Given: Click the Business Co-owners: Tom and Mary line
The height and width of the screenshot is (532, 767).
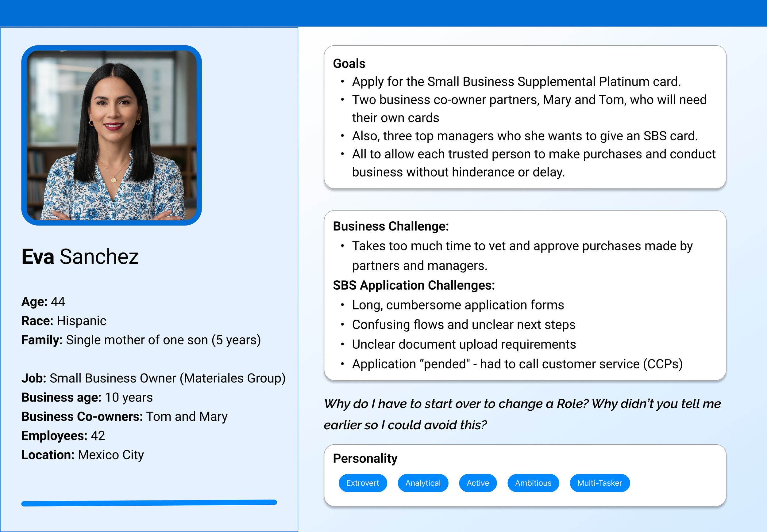Looking at the screenshot, I should coord(124,416).
